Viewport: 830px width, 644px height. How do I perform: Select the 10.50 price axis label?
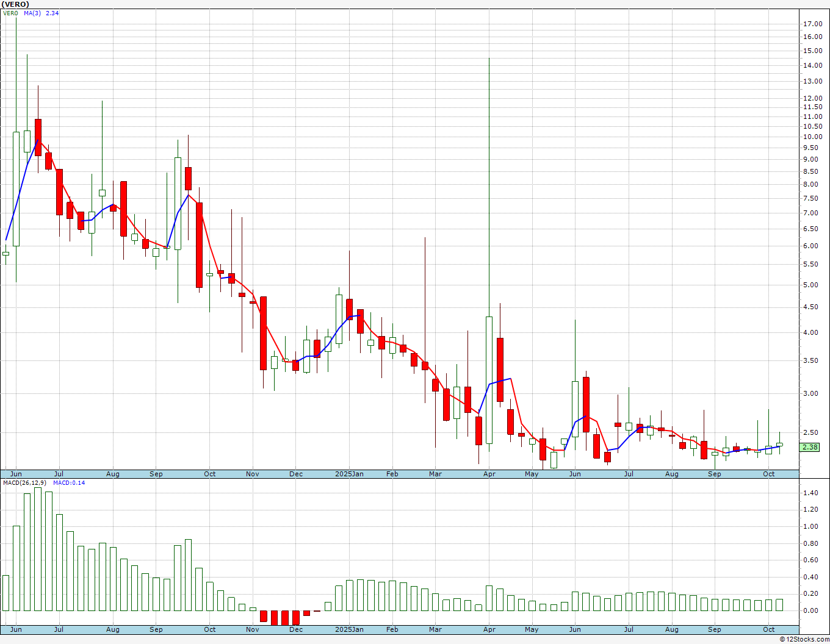[x=813, y=126]
